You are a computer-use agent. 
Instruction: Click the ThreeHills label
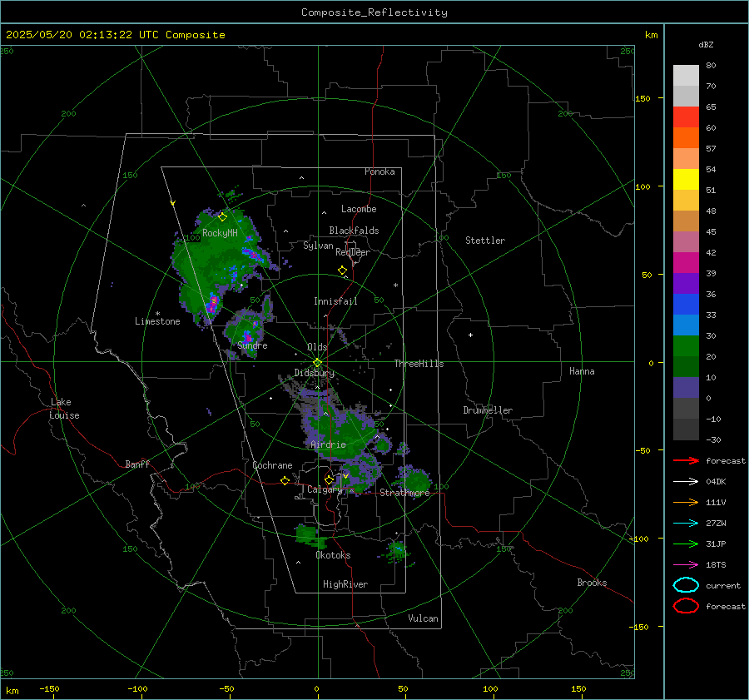coord(419,364)
